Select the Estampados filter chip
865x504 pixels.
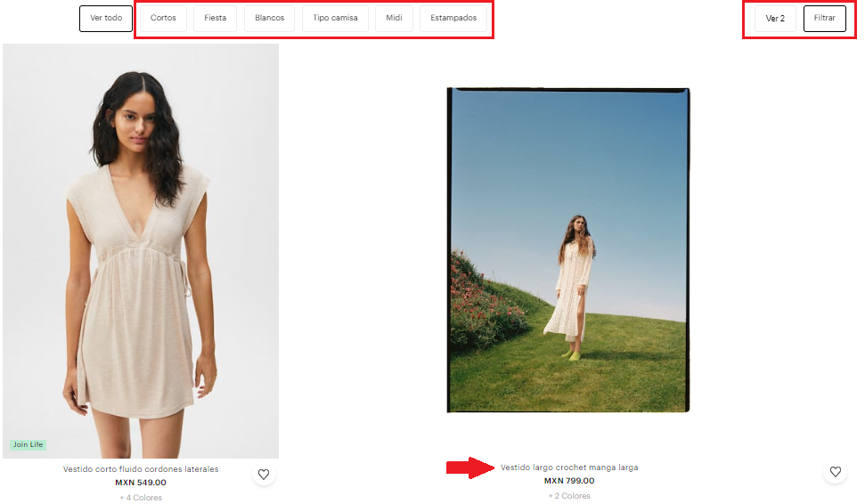[x=453, y=19]
